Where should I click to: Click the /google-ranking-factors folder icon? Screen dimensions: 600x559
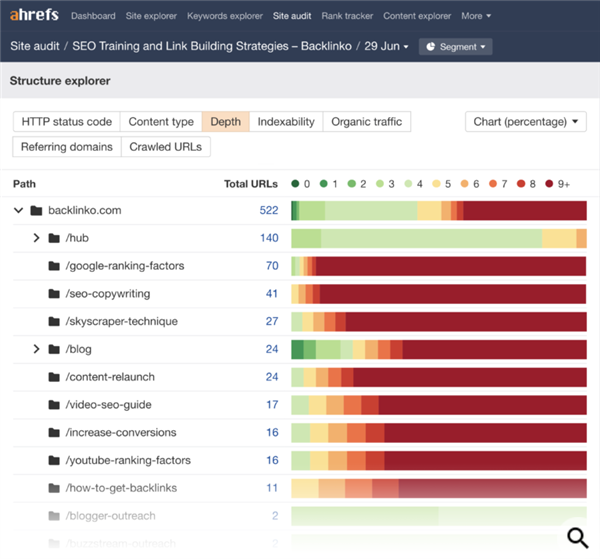coord(54,266)
